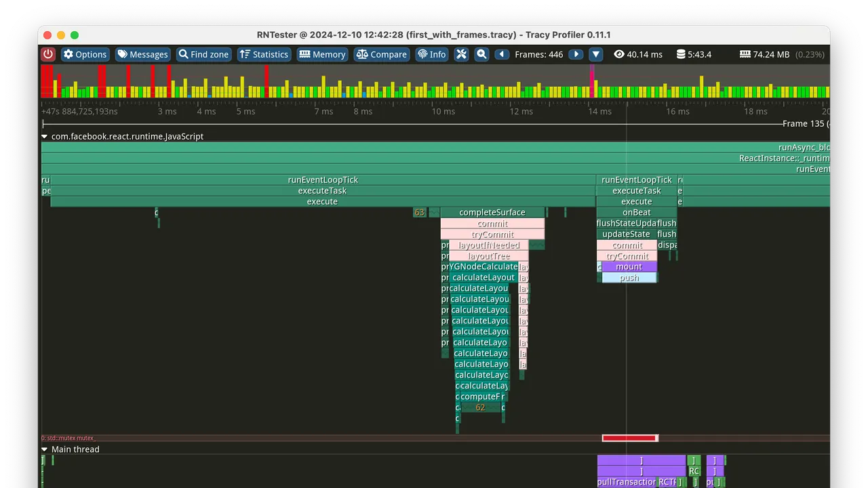Click the magenta frame bar in frame overview
The width and height of the screenshot is (868, 488).
pos(592,81)
